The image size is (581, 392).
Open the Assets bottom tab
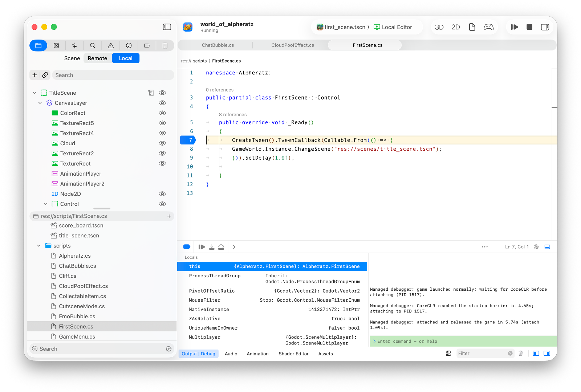[325, 354]
